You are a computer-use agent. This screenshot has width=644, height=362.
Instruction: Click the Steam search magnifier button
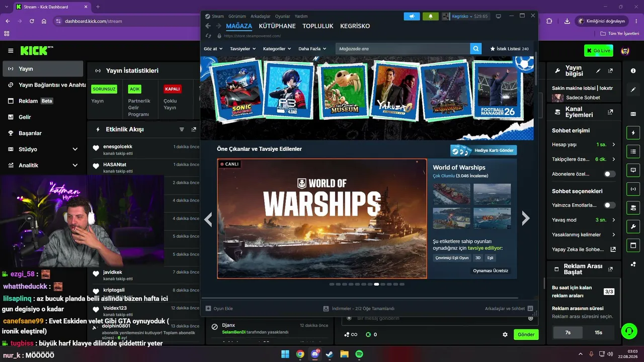[x=476, y=49]
